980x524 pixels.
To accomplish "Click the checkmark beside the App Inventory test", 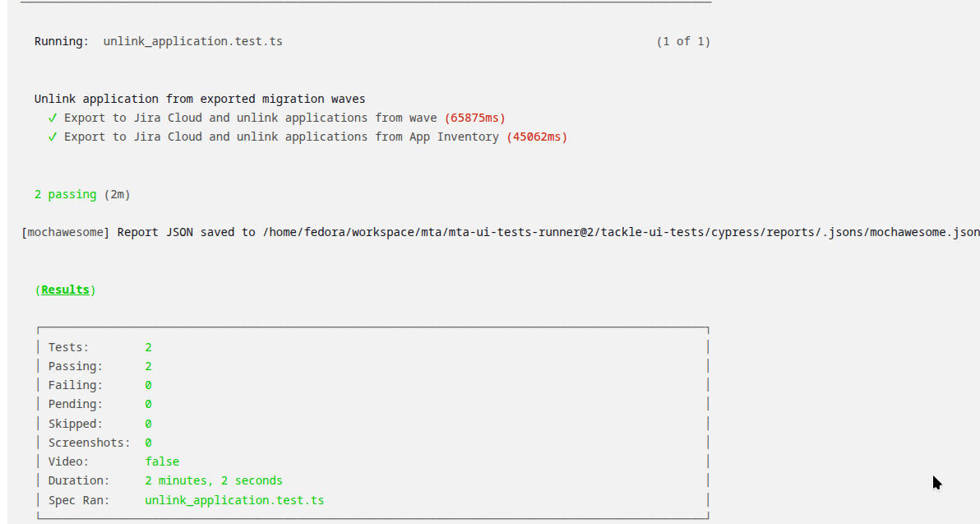I will pos(53,137).
